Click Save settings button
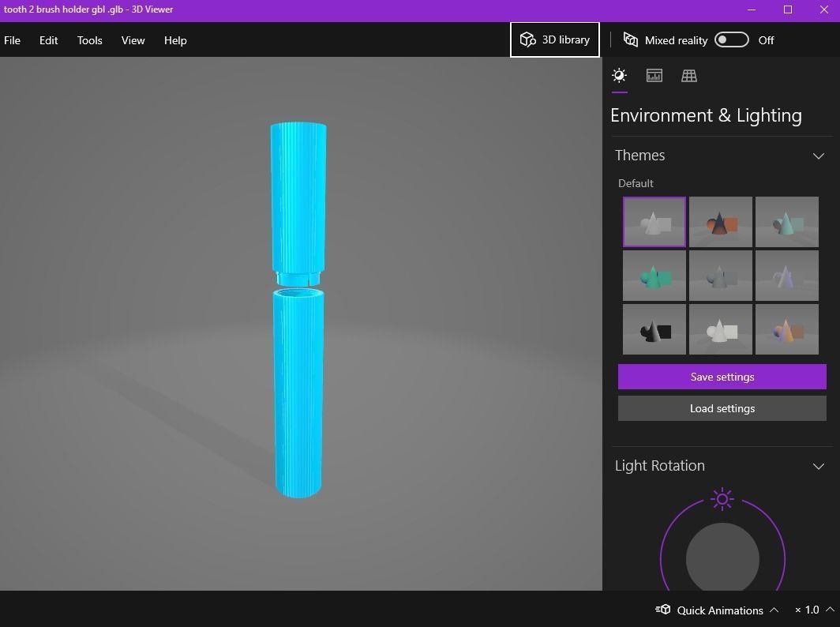This screenshot has height=627, width=840. 722,377
